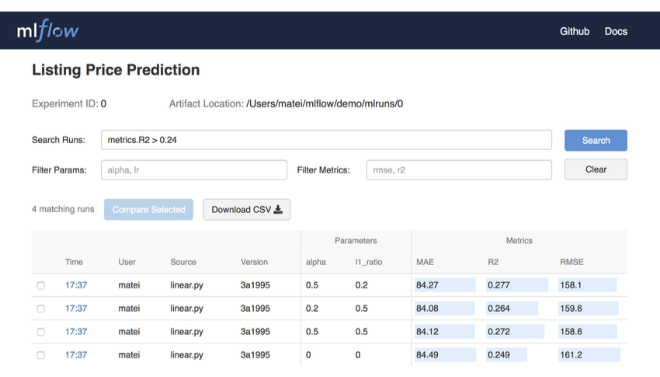
Task: Click the Time column header
Action: click(x=74, y=262)
